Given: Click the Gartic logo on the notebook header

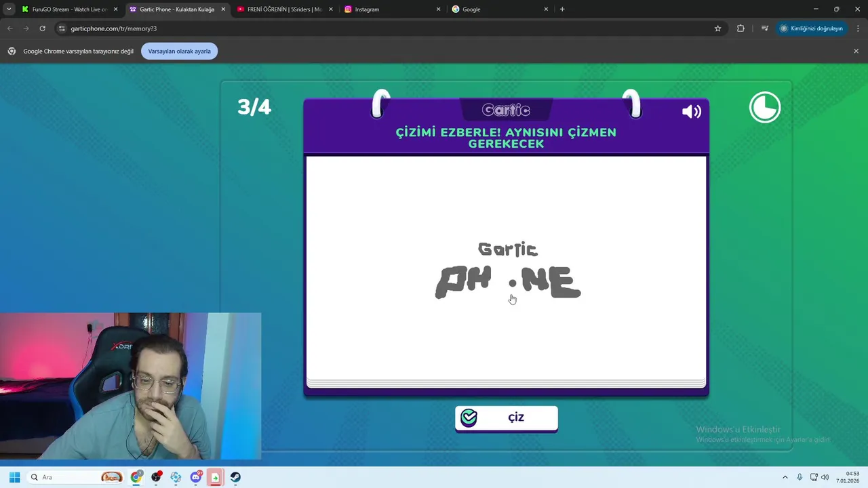Looking at the screenshot, I should pos(506,110).
